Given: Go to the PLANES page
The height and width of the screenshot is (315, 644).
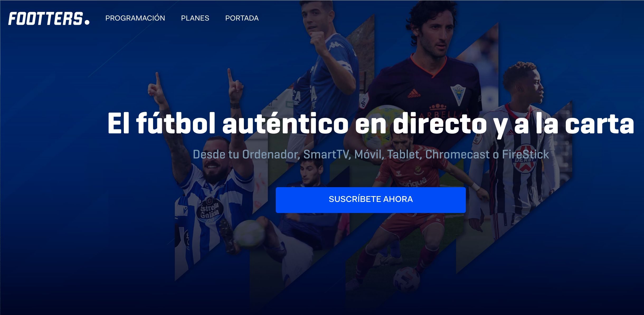Looking at the screenshot, I should pos(195,18).
